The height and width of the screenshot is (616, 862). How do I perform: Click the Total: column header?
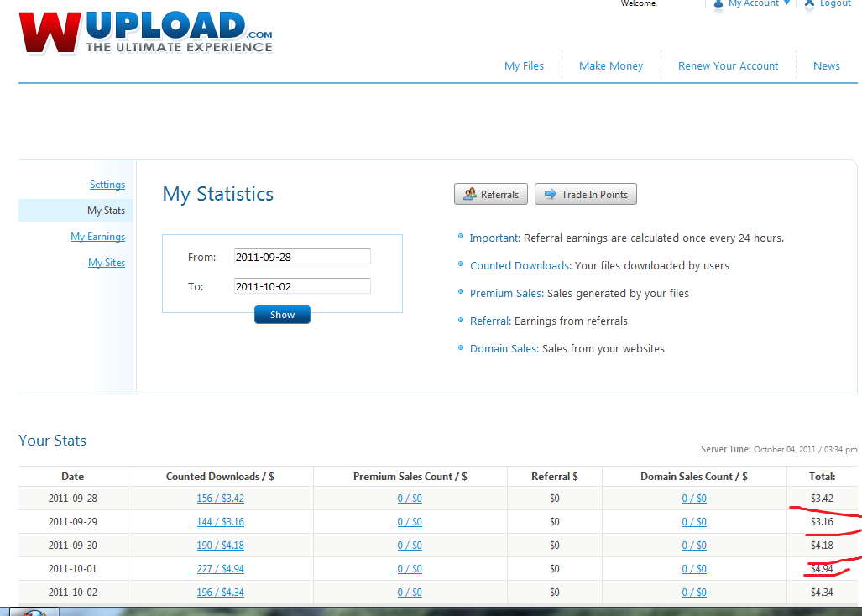tap(822, 477)
